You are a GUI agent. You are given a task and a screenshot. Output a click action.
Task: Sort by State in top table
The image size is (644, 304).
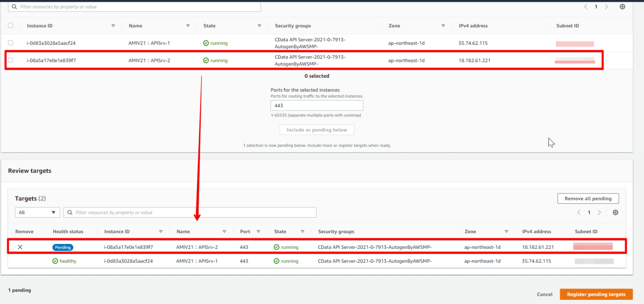(259, 26)
